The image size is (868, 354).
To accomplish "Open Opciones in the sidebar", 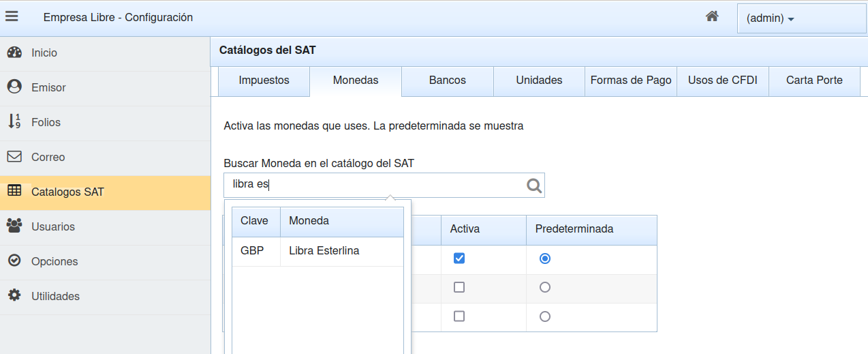I will pos(55,261).
